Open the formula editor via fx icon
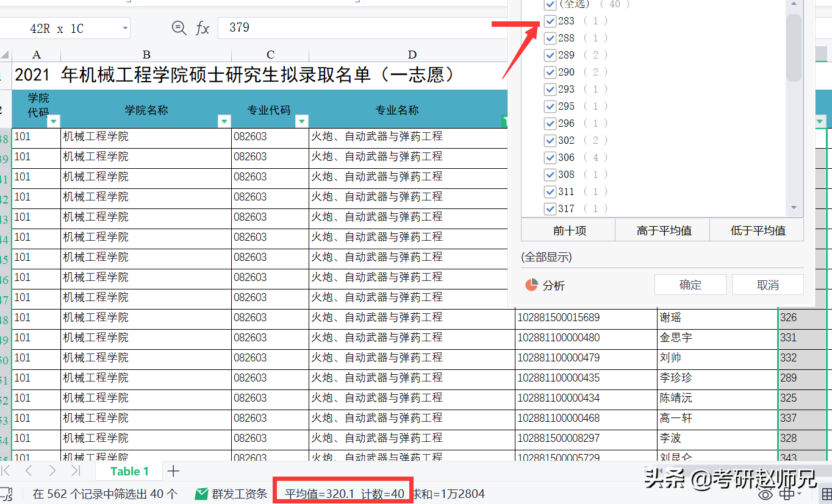Image resolution: width=832 pixels, height=504 pixels. pyautogui.click(x=202, y=27)
